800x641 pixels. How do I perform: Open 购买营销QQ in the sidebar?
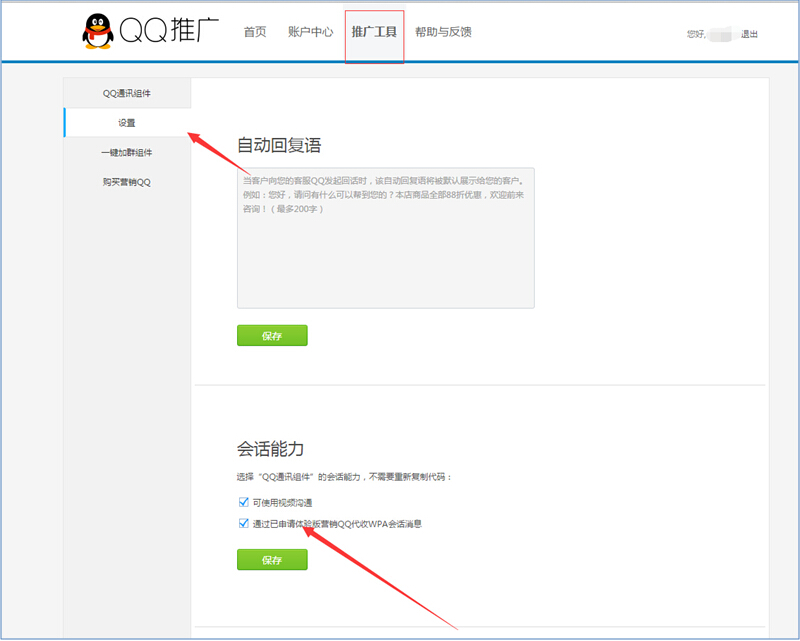coord(127,182)
